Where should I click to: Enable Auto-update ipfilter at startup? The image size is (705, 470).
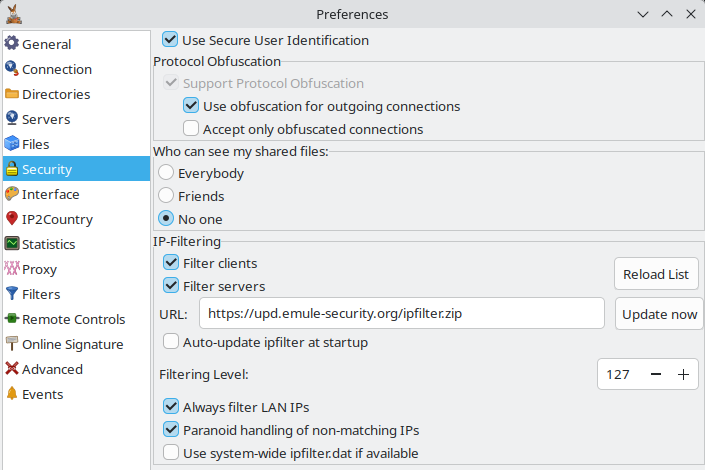click(x=171, y=342)
